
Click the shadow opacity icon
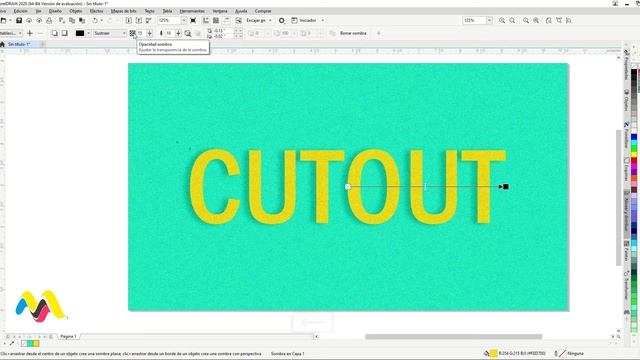tap(133, 33)
